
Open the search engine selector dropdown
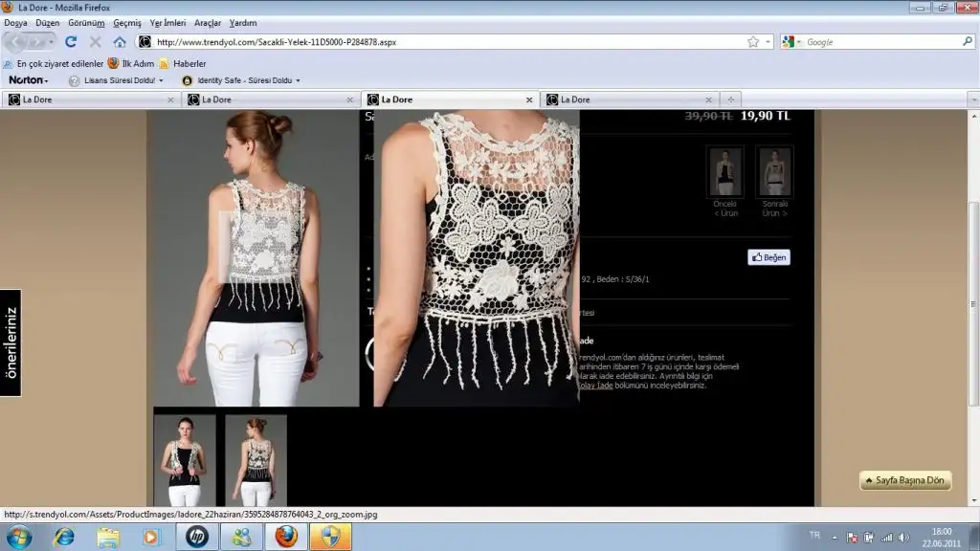[791, 42]
